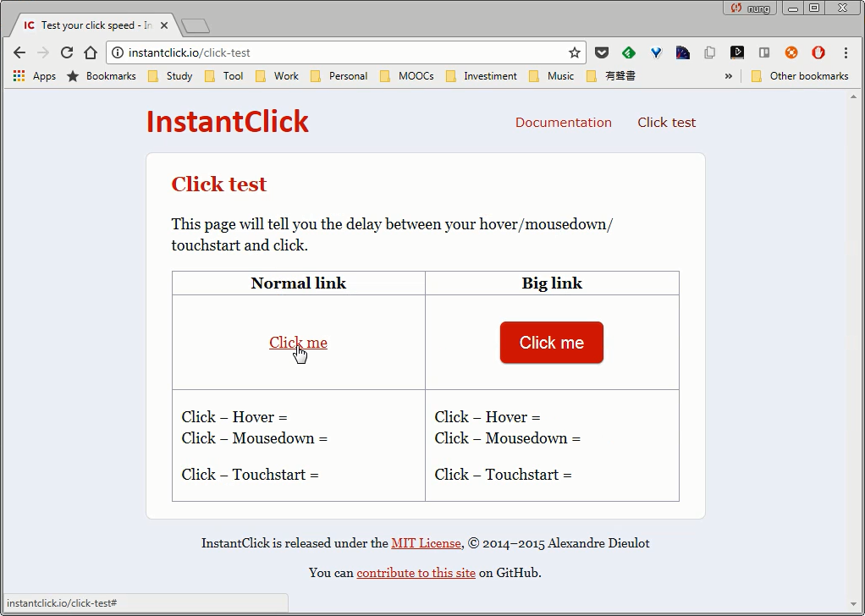Bookmark this page with the star icon

click(x=575, y=53)
